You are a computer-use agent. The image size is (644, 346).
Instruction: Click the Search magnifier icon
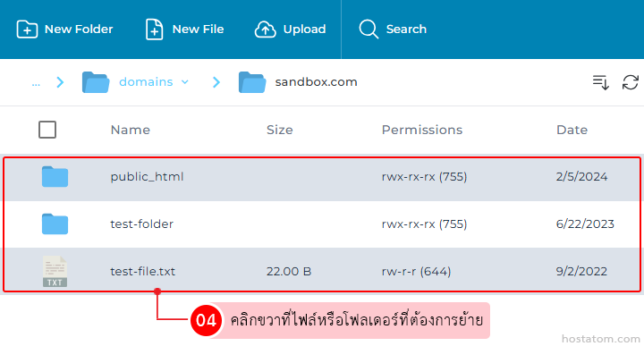(369, 30)
